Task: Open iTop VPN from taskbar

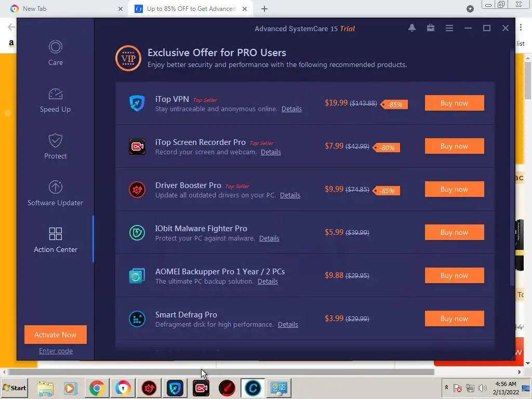Action: 175,388
